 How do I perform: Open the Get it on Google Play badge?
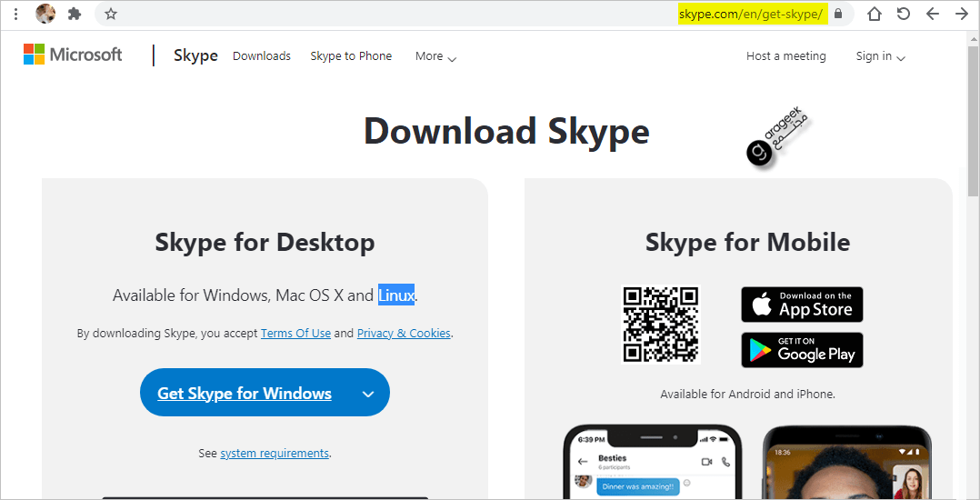coord(802,350)
